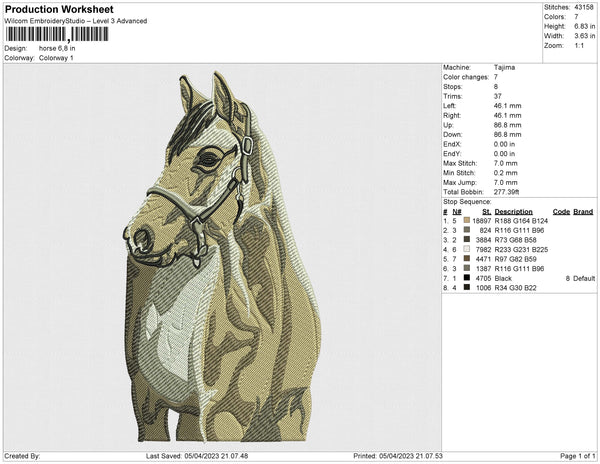Viewport: 600px width, 464px height.
Task: Click the 'Last Saved: 05/04/2023 21.07.48' text
Action: (197, 456)
